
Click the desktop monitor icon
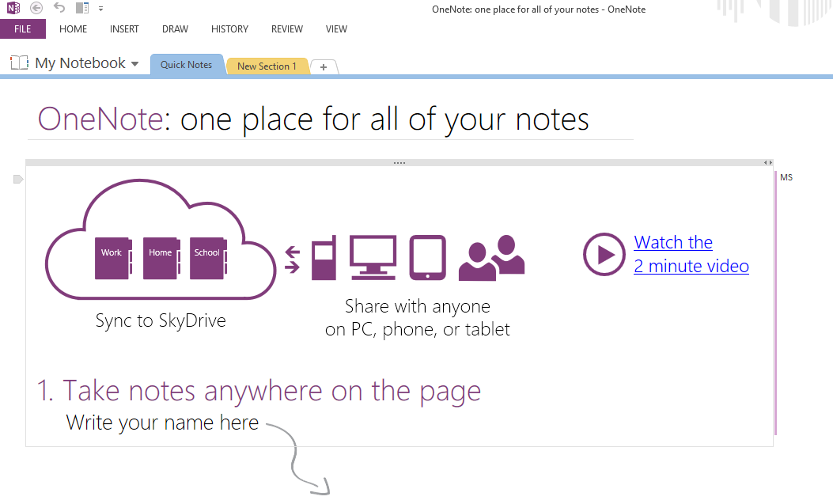click(373, 258)
